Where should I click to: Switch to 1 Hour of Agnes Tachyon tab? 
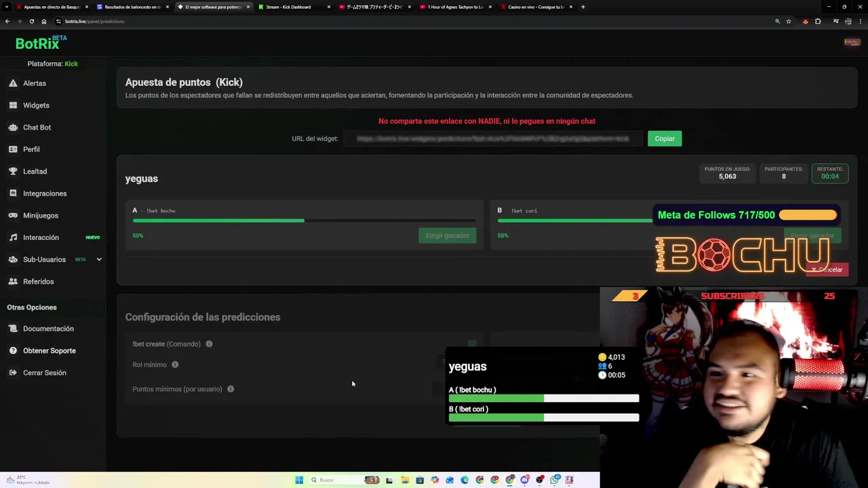pos(454,7)
